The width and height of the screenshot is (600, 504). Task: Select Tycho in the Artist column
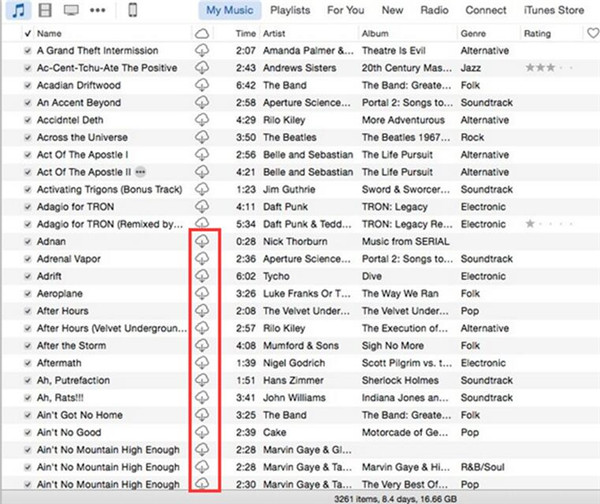click(x=276, y=276)
